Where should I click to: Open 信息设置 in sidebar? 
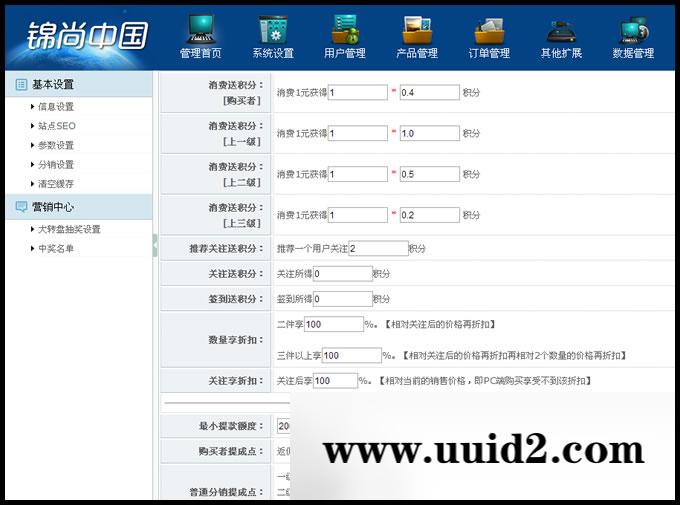pos(56,106)
